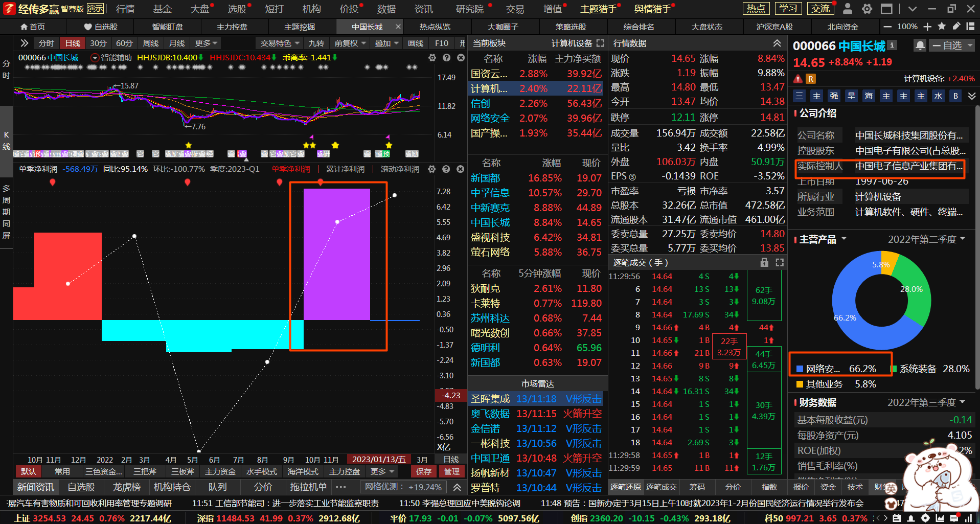The image size is (980, 524).
Task: Switch chart period to 月线
Action: [177, 43]
